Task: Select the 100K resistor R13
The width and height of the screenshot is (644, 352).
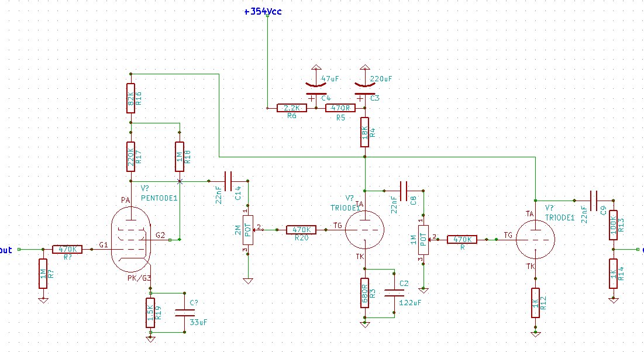Action: (x=613, y=225)
